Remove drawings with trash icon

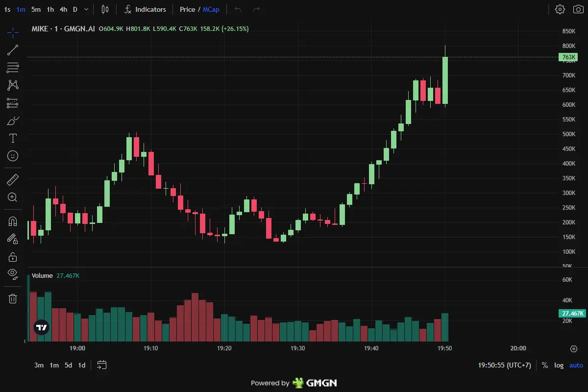[13, 298]
